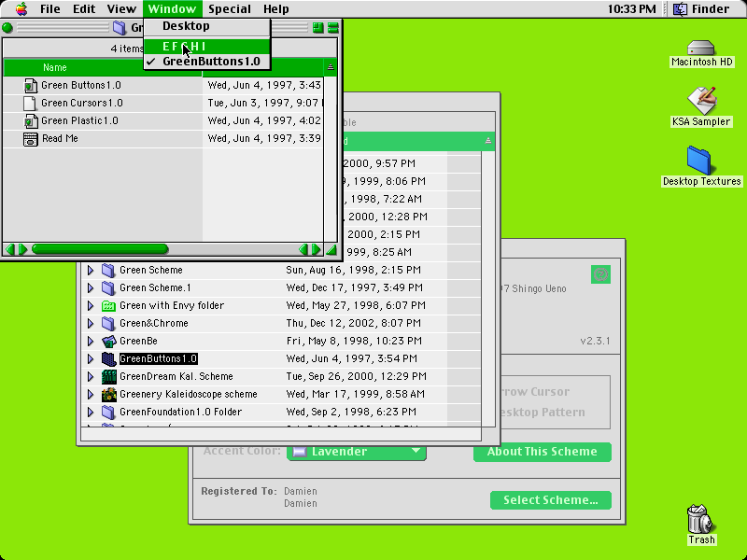Expand the Green Scheme.1 folder
This screenshot has width=747, height=560.
pyautogui.click(x=90, y=288)
